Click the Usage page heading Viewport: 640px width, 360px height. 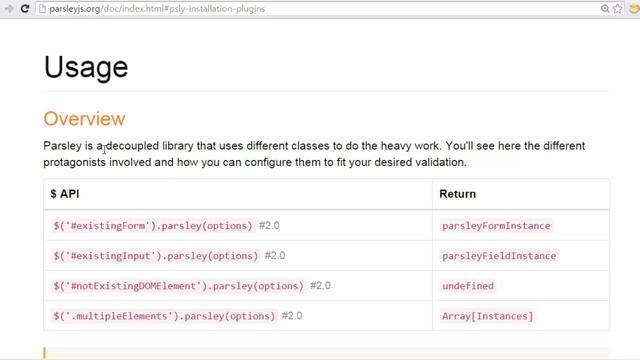(x=86, y=67)
